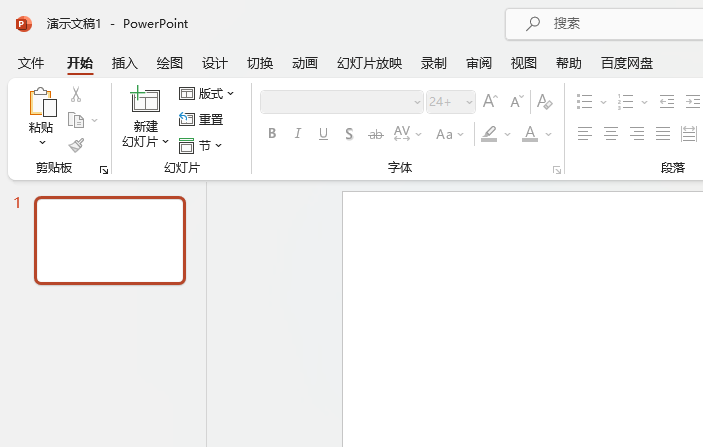Switch to the Insert (插入) tab
The height and width of the screenshot is (447, 703).
[125, 63]
